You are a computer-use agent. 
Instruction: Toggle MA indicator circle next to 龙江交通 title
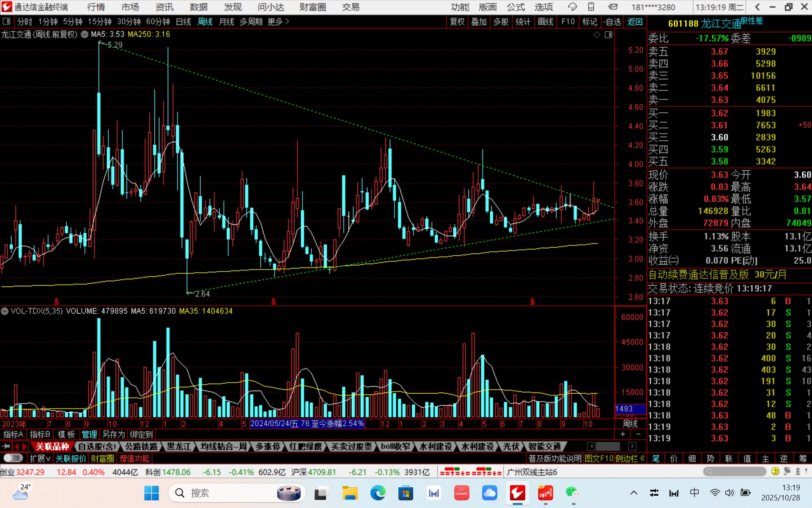[x=84, y=34]
